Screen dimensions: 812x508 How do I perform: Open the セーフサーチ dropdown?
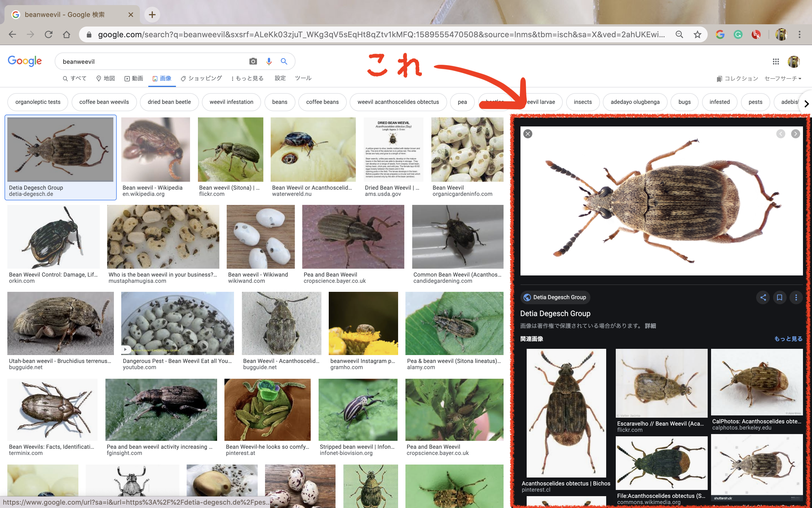783,78
